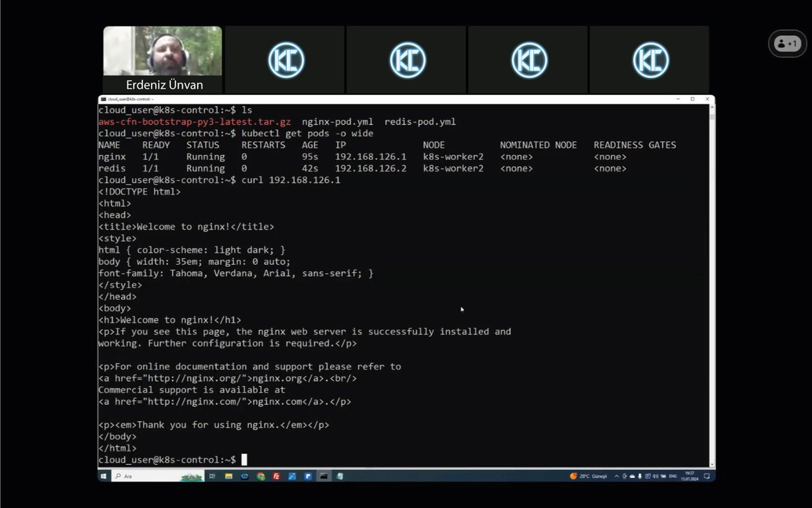Click the 42s age value for redis
This screenshot has height=508, width=812.
tap(310, 168)
